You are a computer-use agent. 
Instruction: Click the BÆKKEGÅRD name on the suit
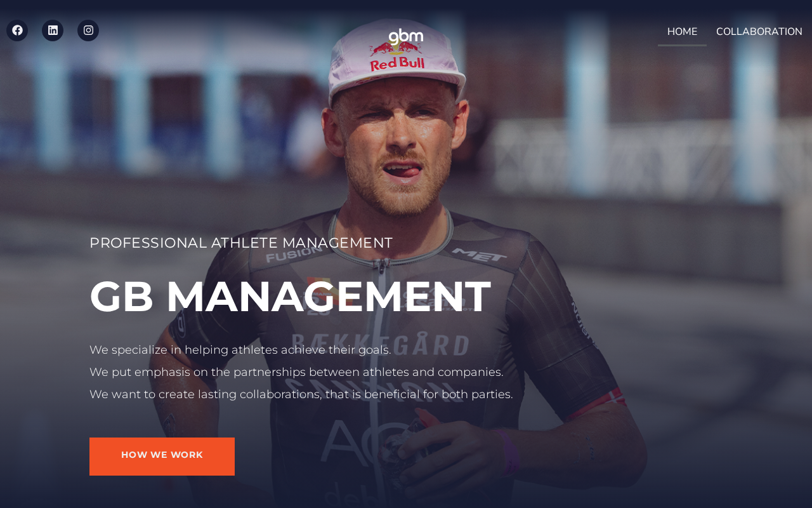click(x=379, y=345)
